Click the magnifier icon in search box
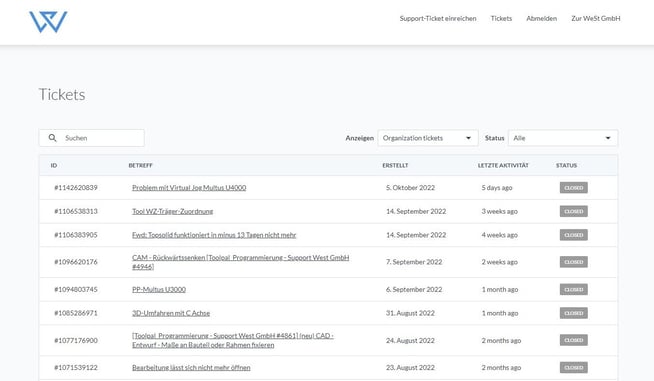 click(53, 138)
